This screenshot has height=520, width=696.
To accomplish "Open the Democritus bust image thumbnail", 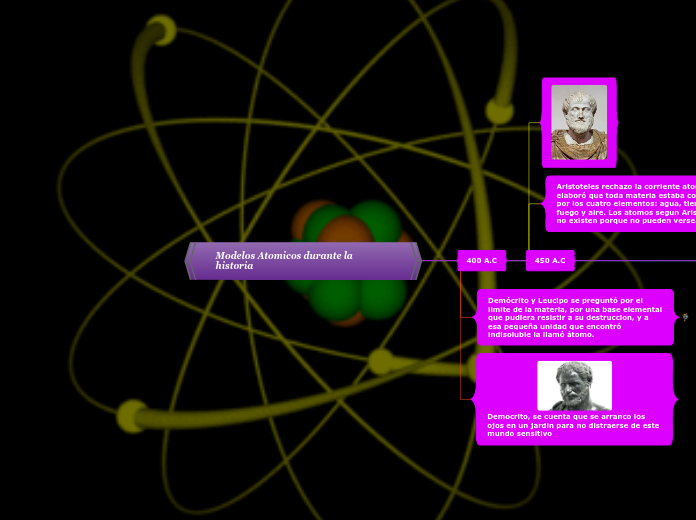I will tap(574, 385).
